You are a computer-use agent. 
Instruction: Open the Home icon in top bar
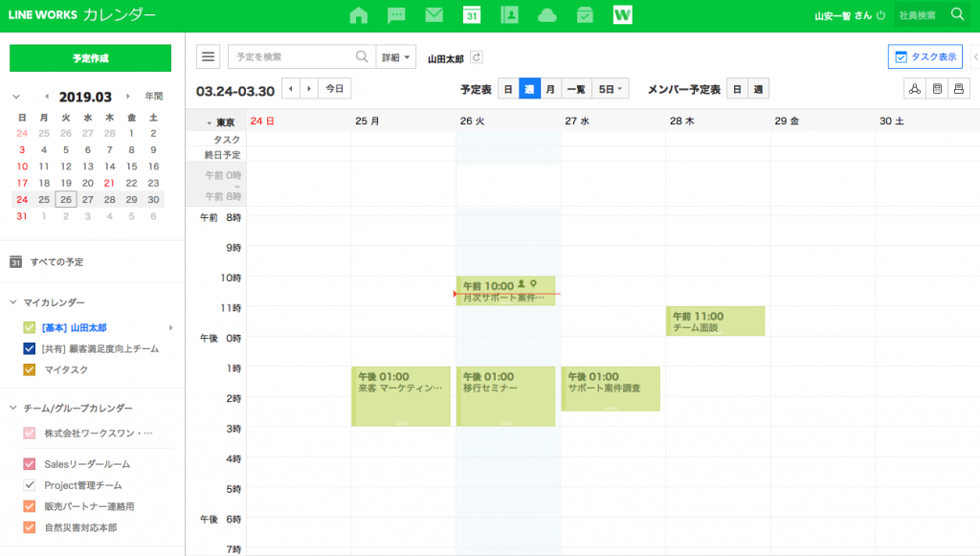point(359,15)
